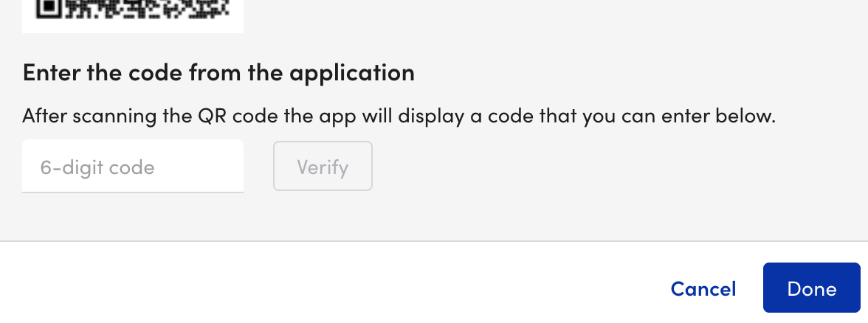Click the instruction text about scanning the QR code

pos(399,117)
